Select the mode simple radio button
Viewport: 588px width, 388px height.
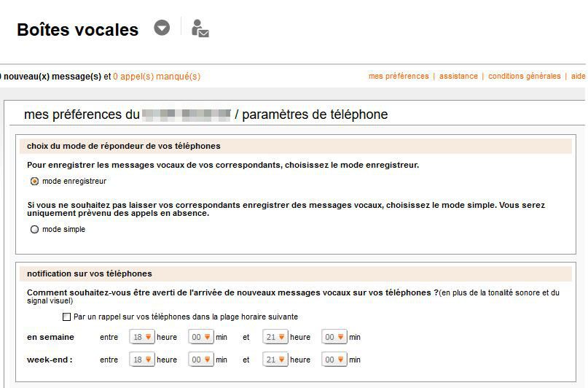pyautogui.click(x=34, y=229)
